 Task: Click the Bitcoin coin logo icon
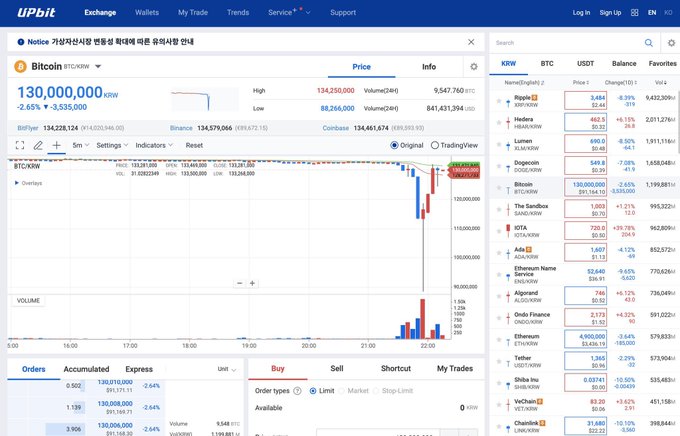(x=20, y=66)
